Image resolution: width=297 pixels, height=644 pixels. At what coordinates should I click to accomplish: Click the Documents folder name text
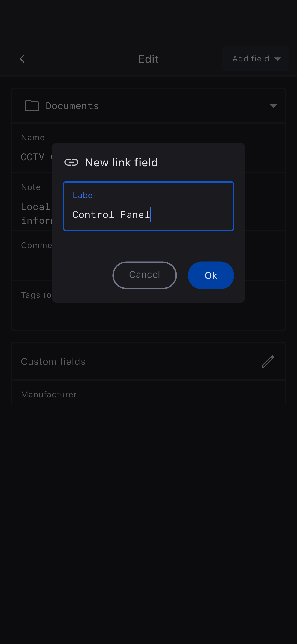(x=72, y=106)
